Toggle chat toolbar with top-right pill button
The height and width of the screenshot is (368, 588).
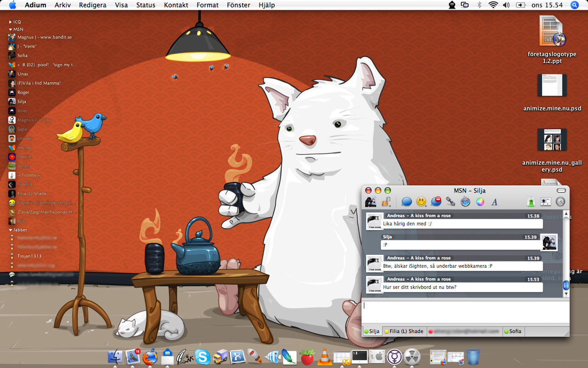561,190
